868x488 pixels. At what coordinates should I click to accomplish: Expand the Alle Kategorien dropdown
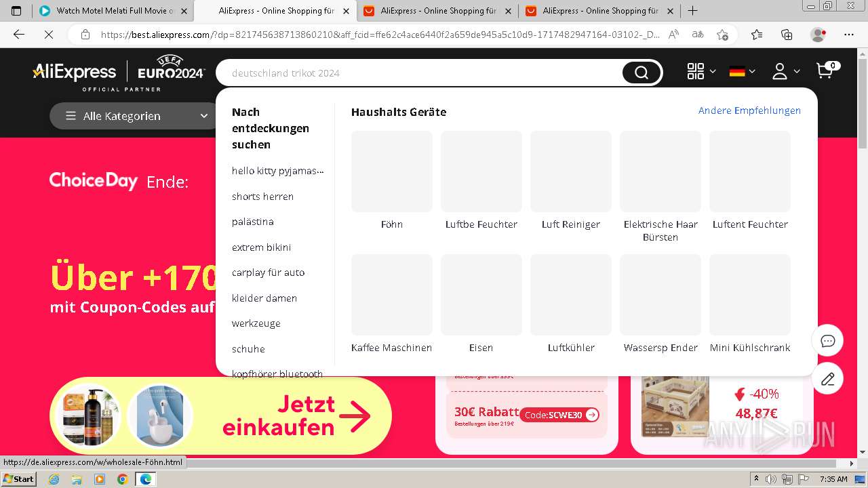coord(136,116)
